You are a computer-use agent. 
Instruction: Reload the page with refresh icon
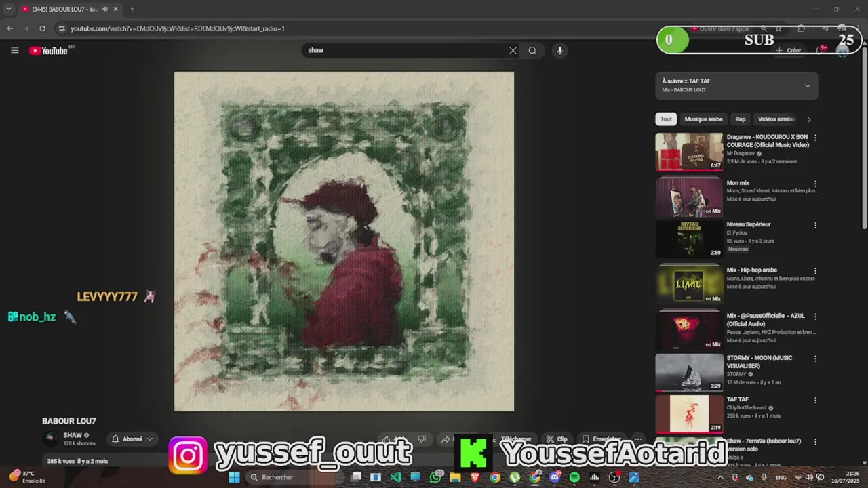point(42,28)
